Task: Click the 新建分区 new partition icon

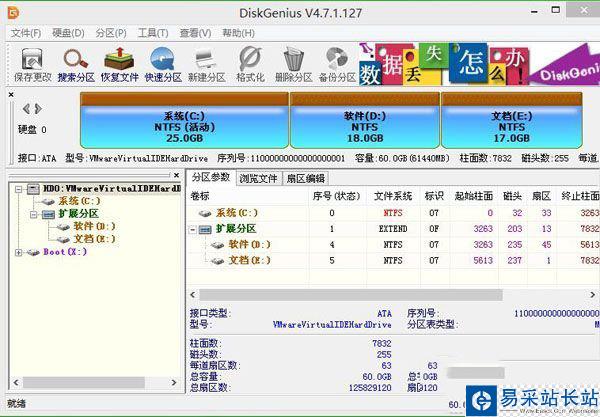Action: point(207,65)
